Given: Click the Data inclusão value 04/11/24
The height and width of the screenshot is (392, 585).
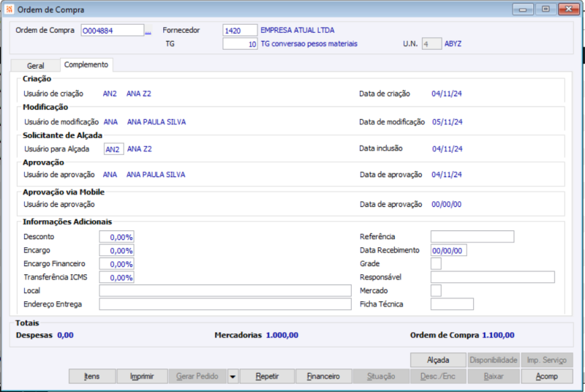Looking at the screenshot, I should tap(448, 148).
